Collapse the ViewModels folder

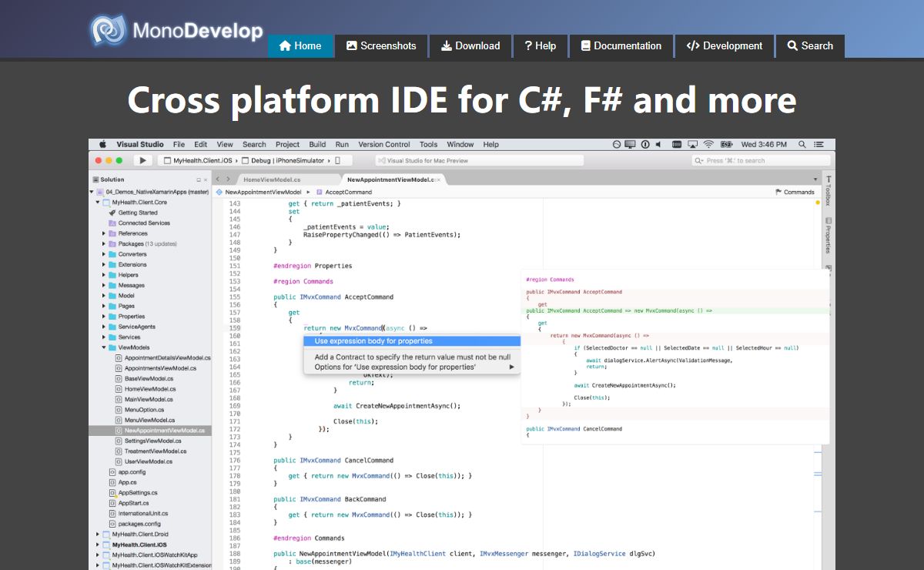coord(103,347)
